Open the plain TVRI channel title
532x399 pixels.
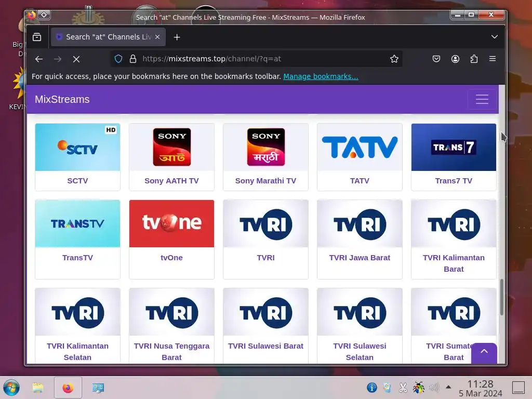pos(265,258)
